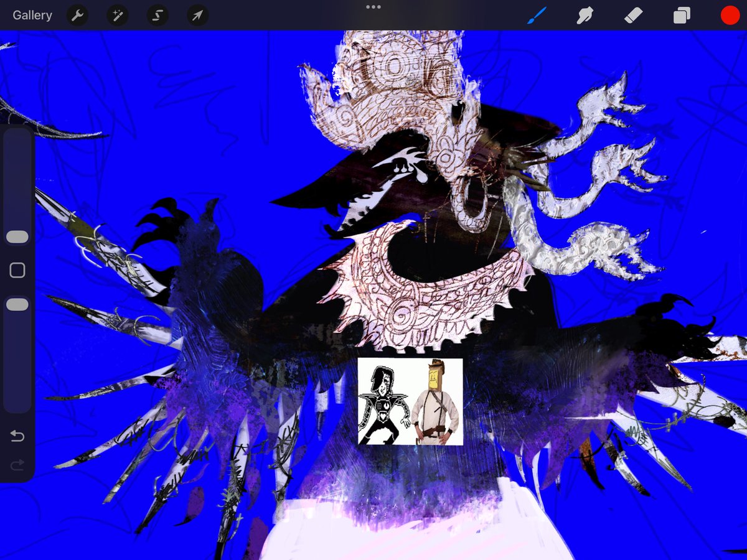Undo the last action
Screen dimensions: 747x560
pos(17,436)
